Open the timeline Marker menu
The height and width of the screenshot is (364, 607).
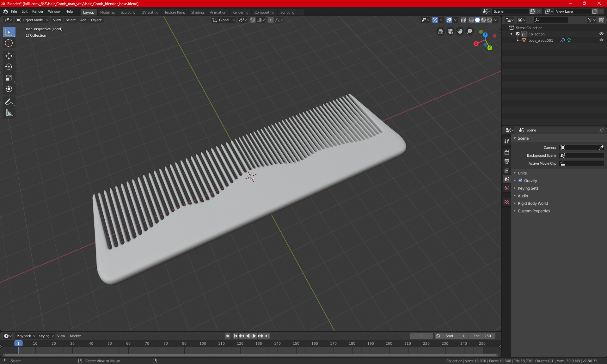[75, 336]
